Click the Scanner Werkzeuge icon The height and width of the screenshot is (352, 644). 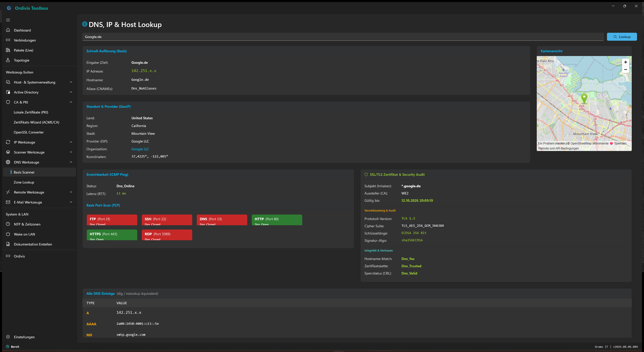click(x=8, y=152)
